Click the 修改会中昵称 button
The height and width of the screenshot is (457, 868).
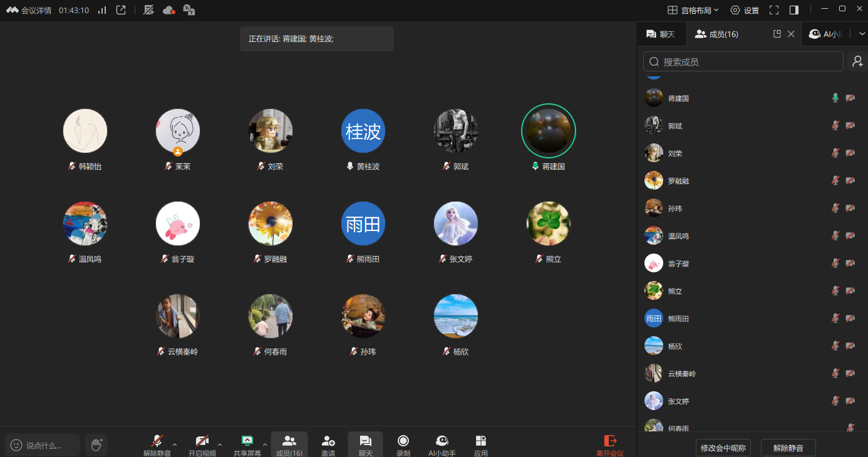click(x=723, y=448)
